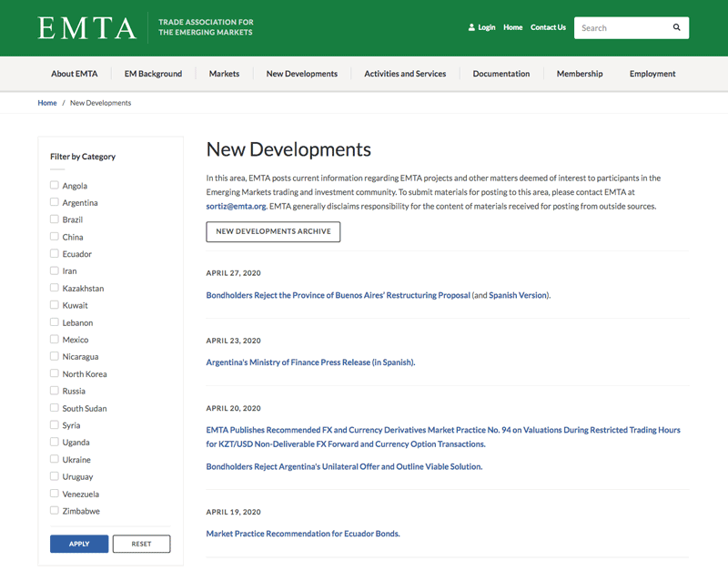
Task: Click the search magnifying glass icon
Action: 676,27
